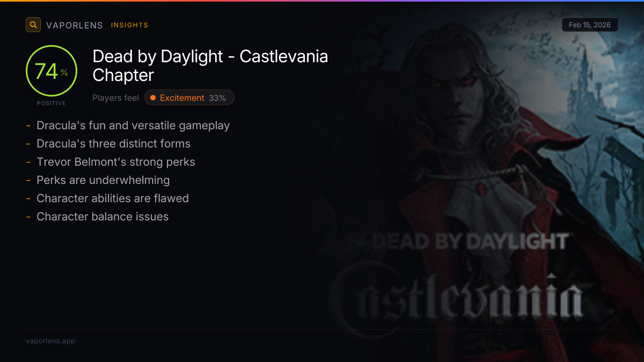This screenshot has height=362, width=644.
Task: Select "Dracula's three distinct forms" point
Action: 113,144
